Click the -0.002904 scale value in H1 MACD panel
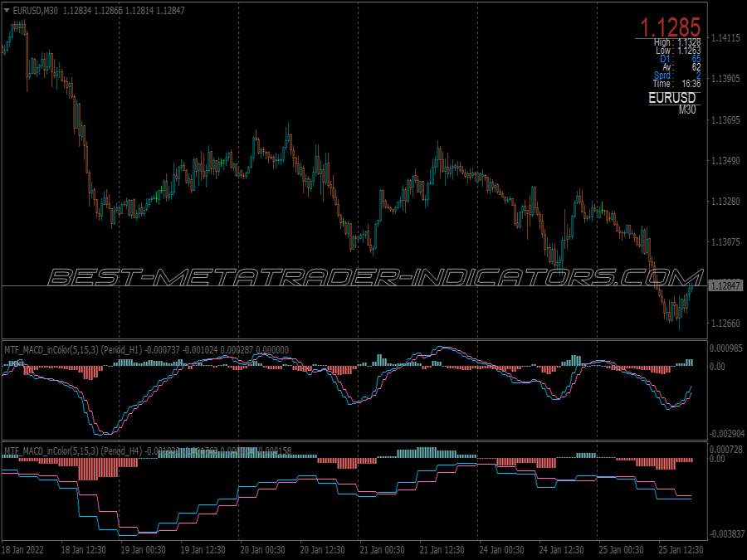Viewport: 747px width, 560px height. click(726, 434)
